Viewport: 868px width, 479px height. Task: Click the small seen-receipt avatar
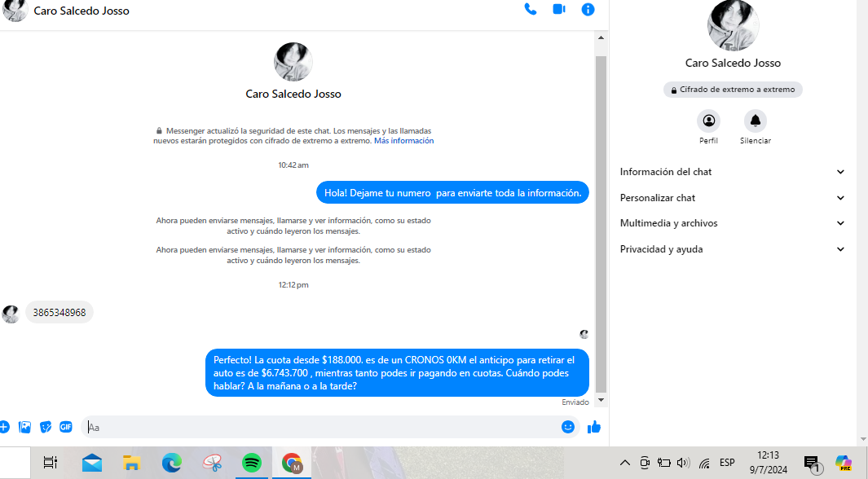pos(584,334)
